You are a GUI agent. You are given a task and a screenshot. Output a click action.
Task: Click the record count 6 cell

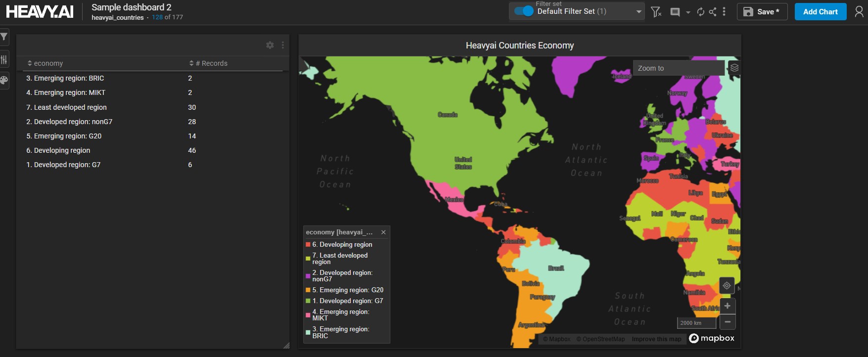tap(190, 165)
